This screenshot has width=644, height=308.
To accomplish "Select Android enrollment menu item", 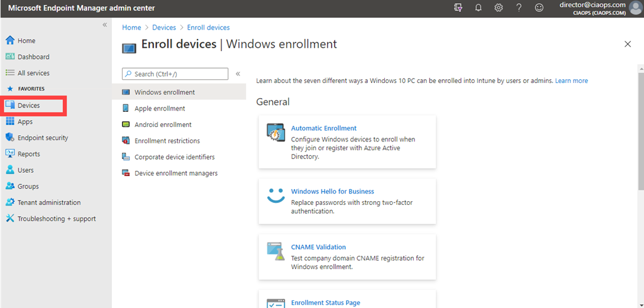I will tap(163, 124).
